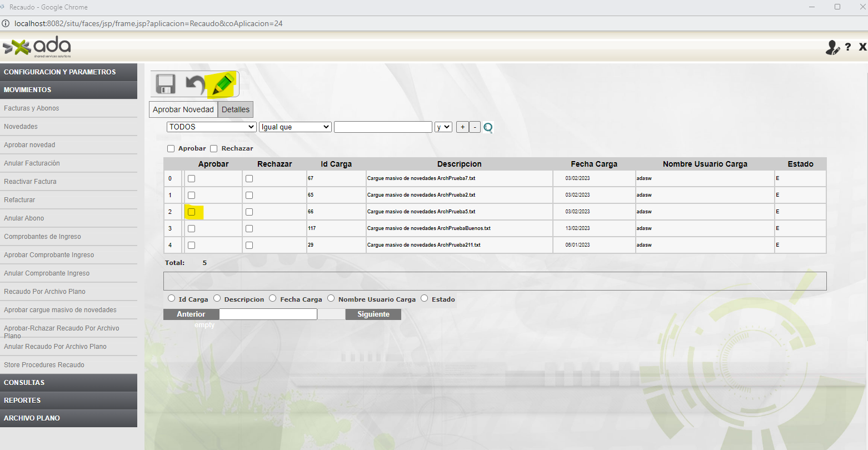The image size is (868, 450).
Task: Open the Facturas y Abonos link
Action: (32, 108)
